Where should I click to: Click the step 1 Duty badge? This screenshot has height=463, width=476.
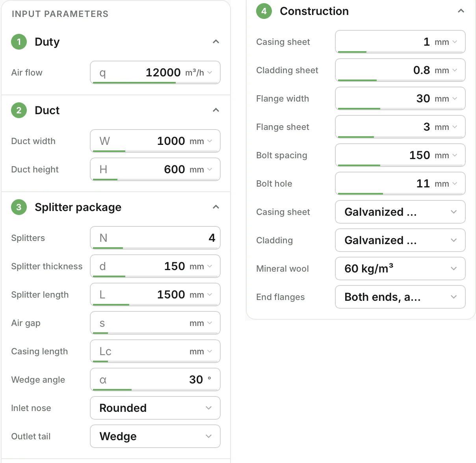click(19, 42)
